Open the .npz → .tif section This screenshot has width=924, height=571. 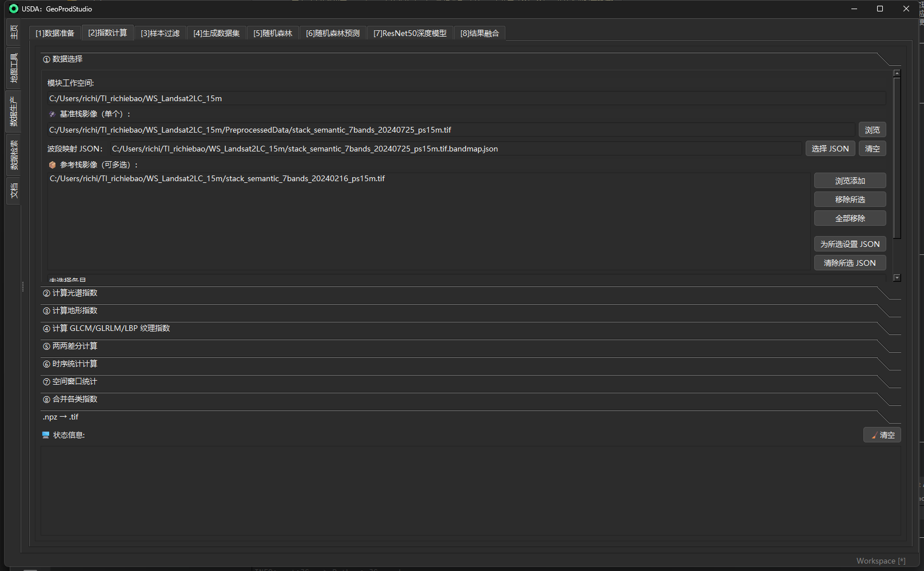coord(61,417)
